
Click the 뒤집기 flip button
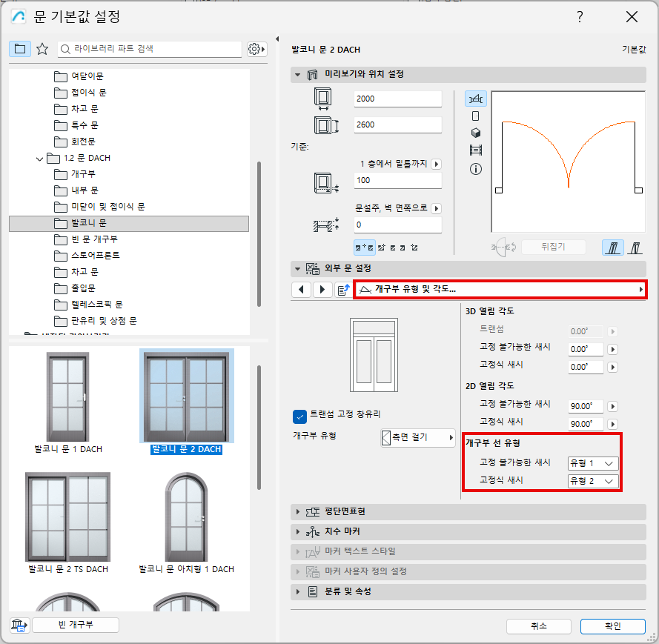pyautogui.click(x=554, y=247)
